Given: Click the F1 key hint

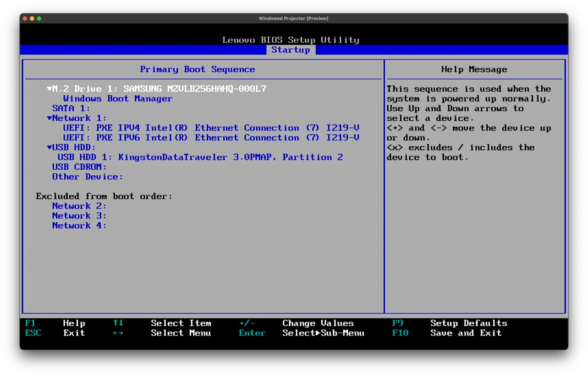Looking at the screenshot, I should 30,323.
